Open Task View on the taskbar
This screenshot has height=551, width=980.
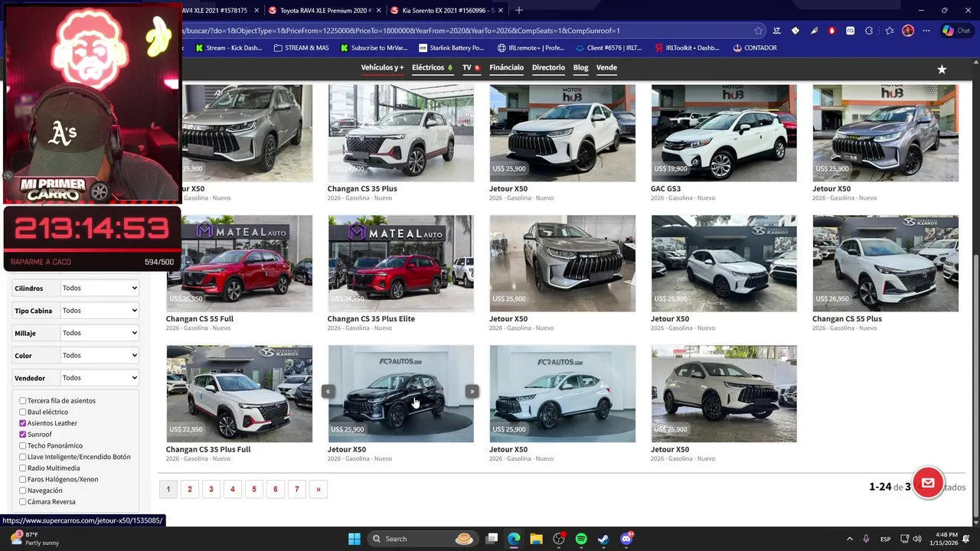tap(492, 539)
